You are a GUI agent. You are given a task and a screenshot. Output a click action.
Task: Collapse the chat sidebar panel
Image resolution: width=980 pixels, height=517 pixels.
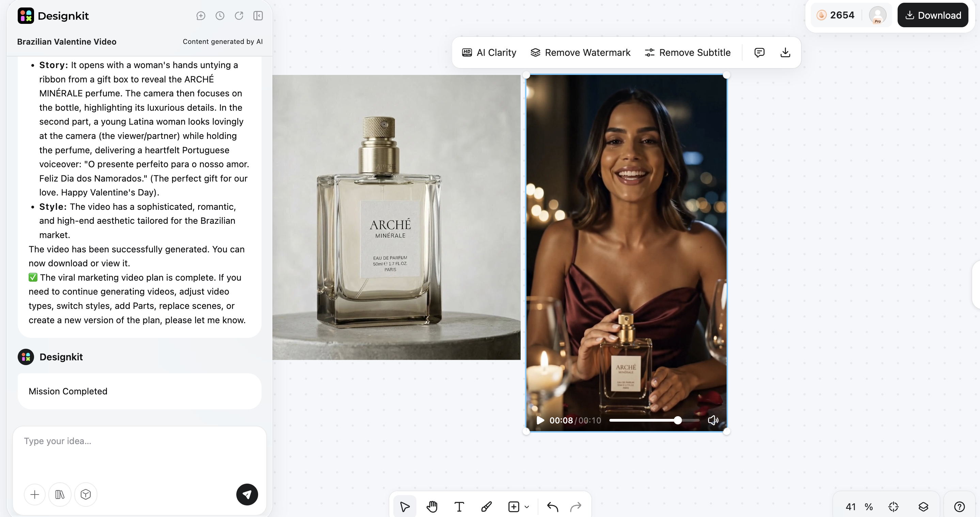258,16
